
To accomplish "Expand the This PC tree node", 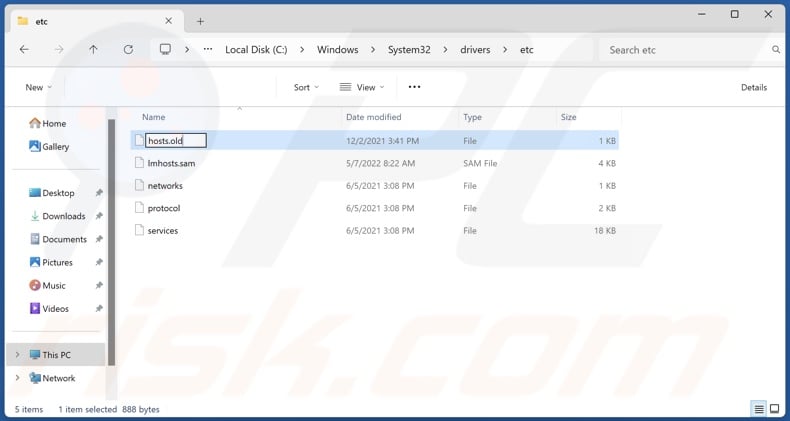I will coord(18,355).
